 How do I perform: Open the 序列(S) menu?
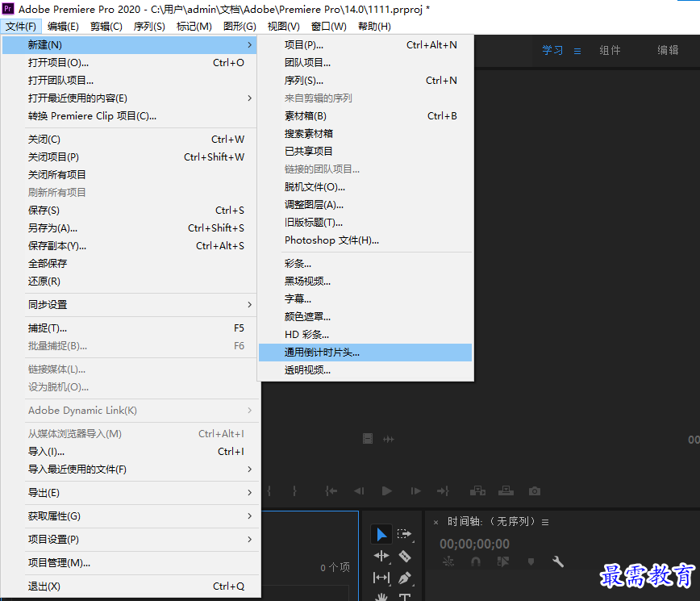(x=149, y=27)
